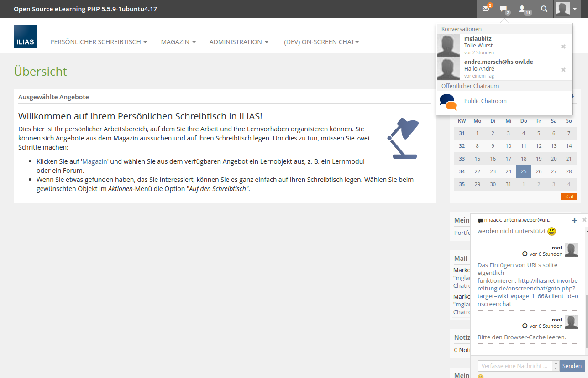Screen dimensions: 588x378
Task: Open the Public Chatroom bubbles icon
Action: click(447, 102)
